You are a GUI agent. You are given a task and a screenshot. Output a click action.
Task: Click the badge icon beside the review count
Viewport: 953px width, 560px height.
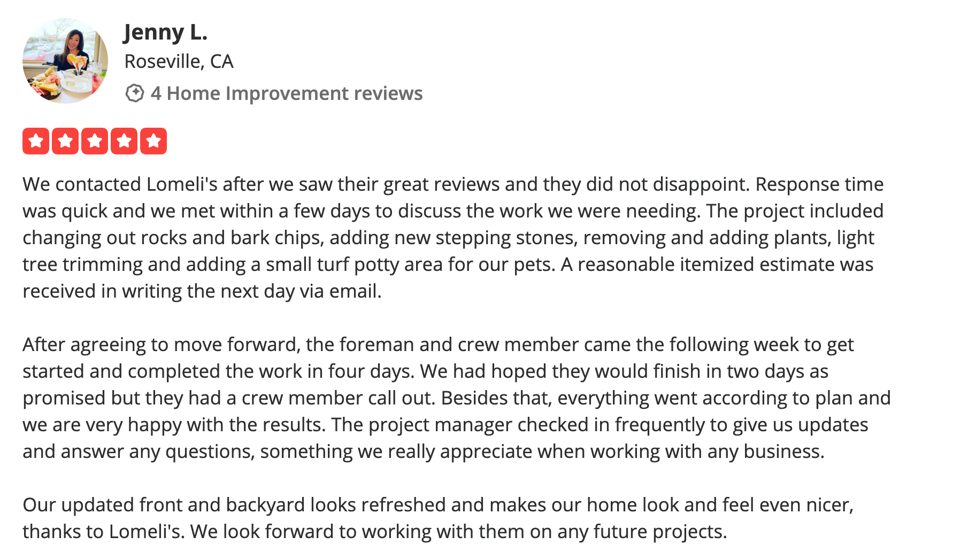[134, 93]
